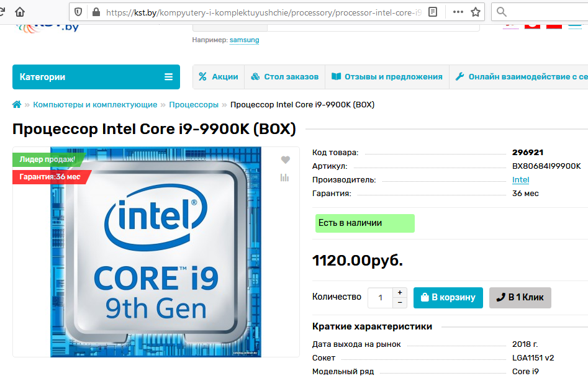Open the Стол заказов menu item

click(x=284, y=77)
